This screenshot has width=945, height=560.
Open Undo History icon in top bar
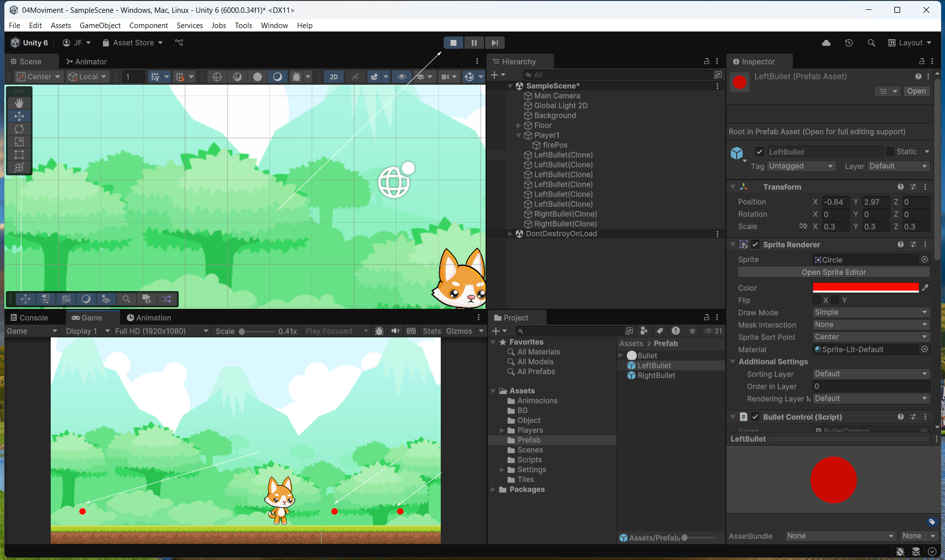pyautogui.click(x=848, y=43)
